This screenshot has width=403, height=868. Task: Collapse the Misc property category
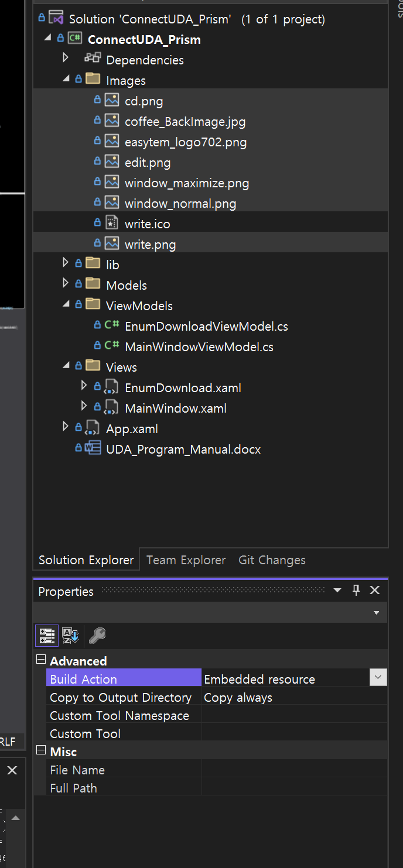(41, 750)
